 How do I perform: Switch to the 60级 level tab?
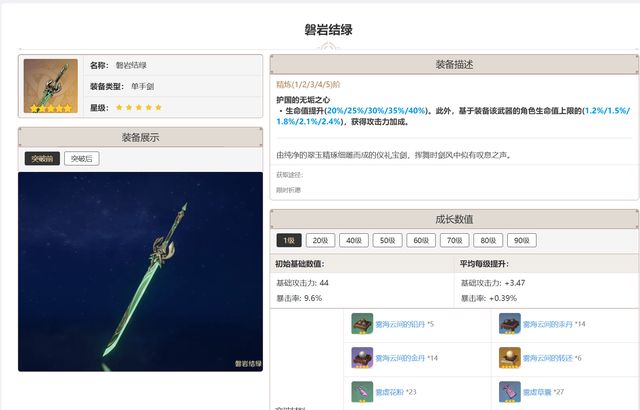[421, 240]
